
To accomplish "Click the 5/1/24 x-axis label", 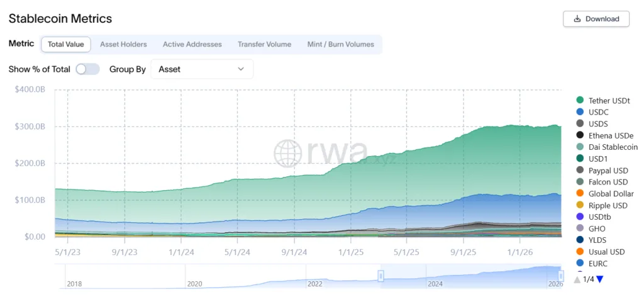I will tap(237, 252).
